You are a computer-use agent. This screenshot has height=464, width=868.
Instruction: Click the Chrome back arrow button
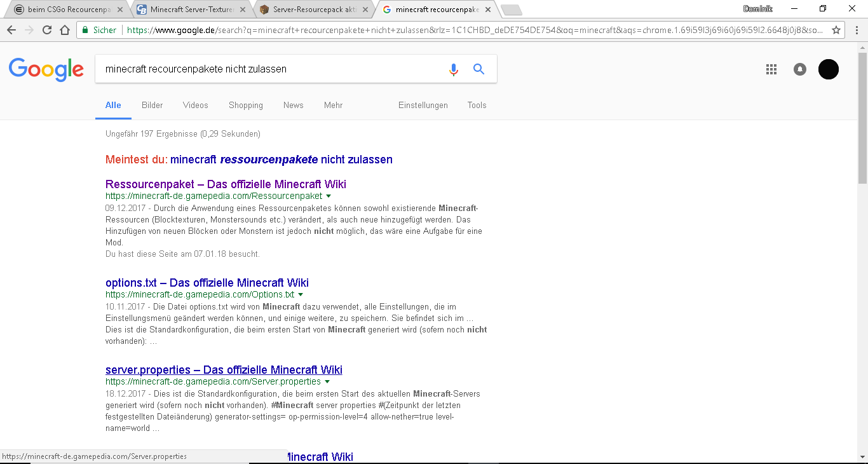(12, 30)
